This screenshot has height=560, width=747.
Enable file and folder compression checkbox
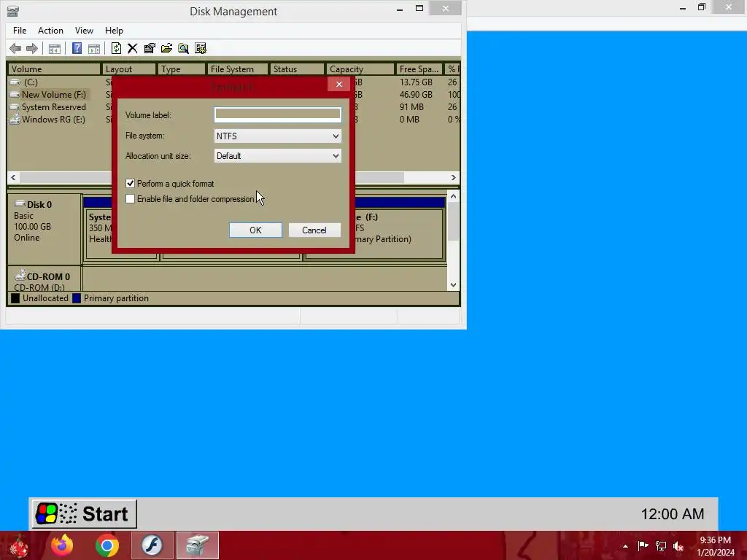point(130,198)
